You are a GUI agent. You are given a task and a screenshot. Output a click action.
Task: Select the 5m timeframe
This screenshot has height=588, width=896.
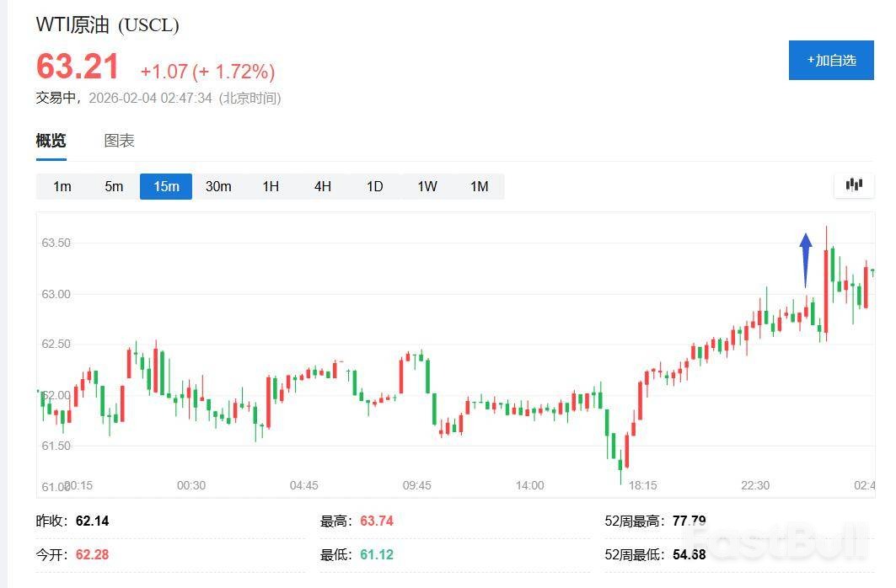[x=114, y=186]
